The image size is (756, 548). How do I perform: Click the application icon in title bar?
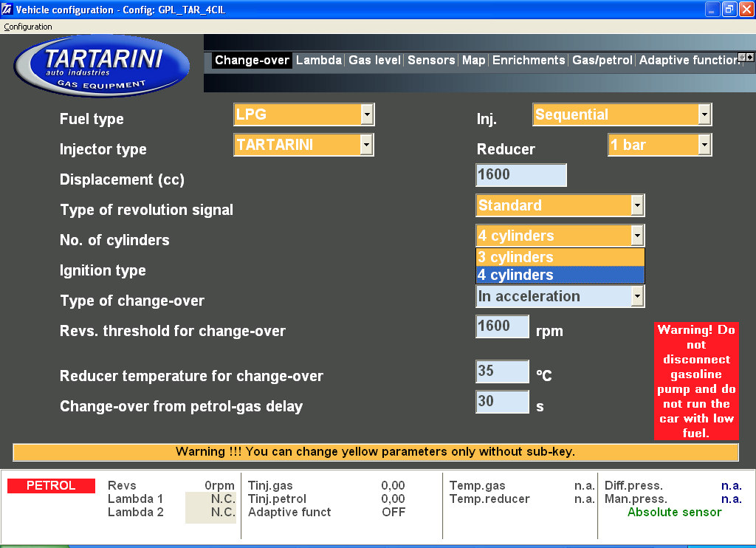pos(7,9)
